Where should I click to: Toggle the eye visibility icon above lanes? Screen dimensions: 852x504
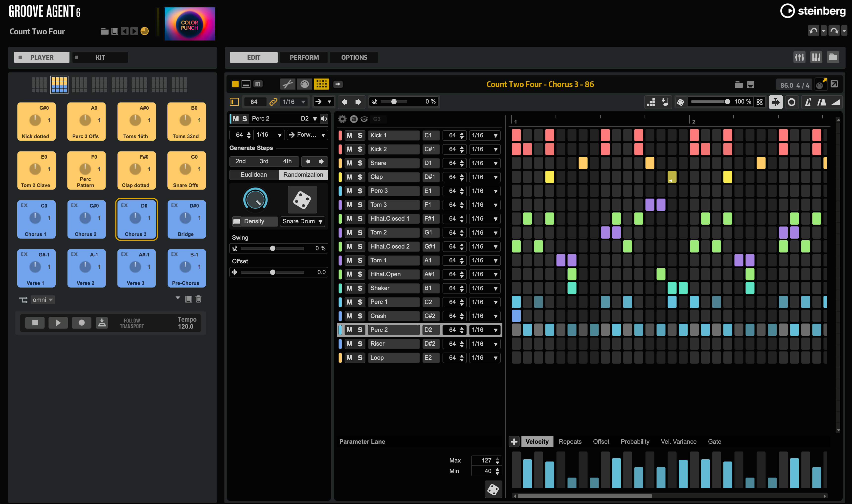(x=364, y=119)
